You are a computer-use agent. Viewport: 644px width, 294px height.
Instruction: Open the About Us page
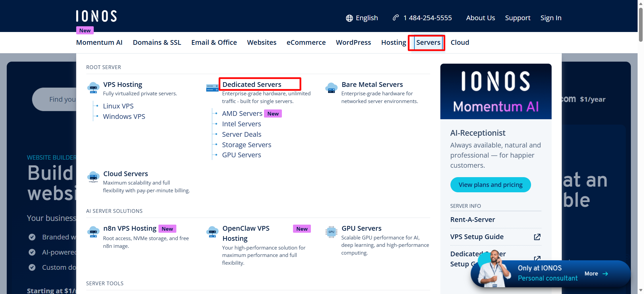(480, 18)
